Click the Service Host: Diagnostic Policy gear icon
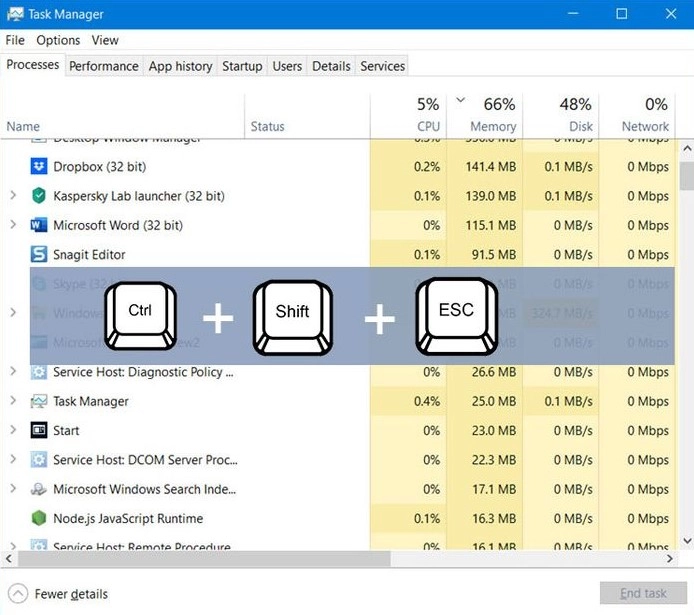This screenshot has width=694, height=615. 39,372
